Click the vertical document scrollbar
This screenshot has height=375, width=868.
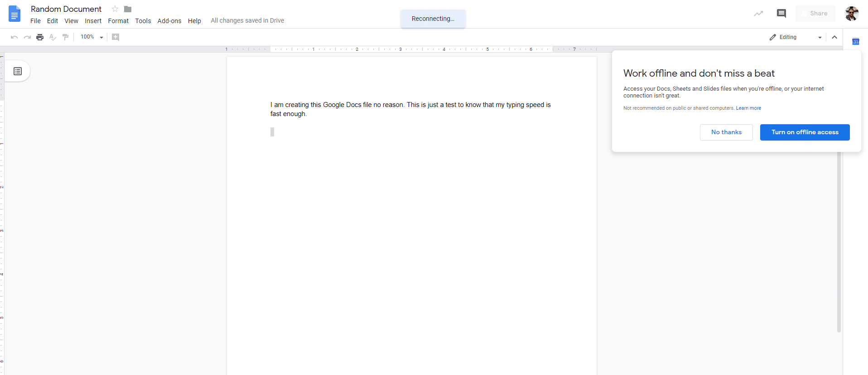click(x=839, y=242)
